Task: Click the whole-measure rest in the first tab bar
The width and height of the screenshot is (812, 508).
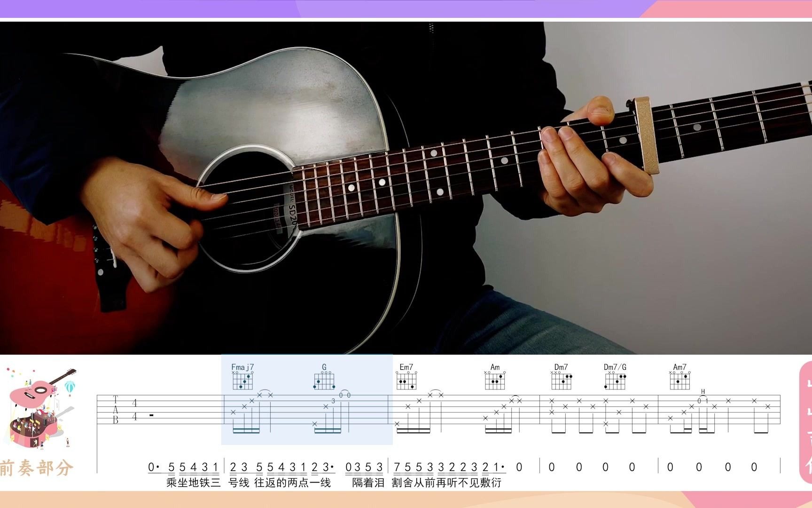Action: (151, 415)
